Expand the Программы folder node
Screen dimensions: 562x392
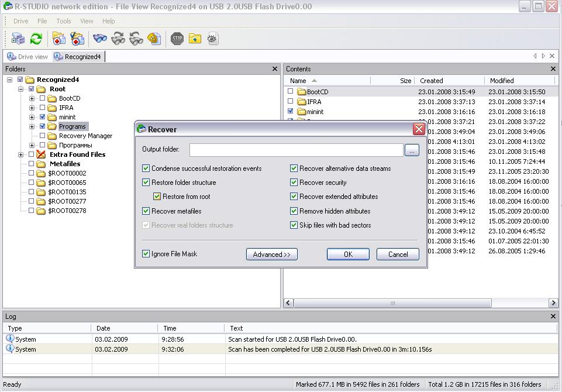pos(32,145)
